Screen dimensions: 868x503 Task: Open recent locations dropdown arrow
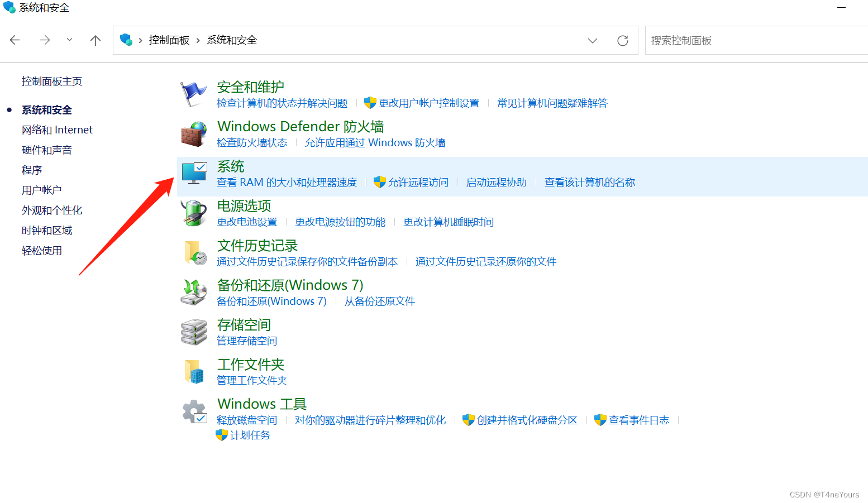pyautogui.click(x=69, y=40)
